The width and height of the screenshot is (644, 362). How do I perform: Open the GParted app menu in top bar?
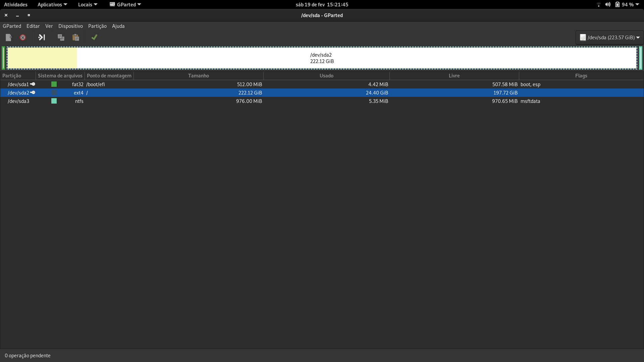[x=125, y=4]
